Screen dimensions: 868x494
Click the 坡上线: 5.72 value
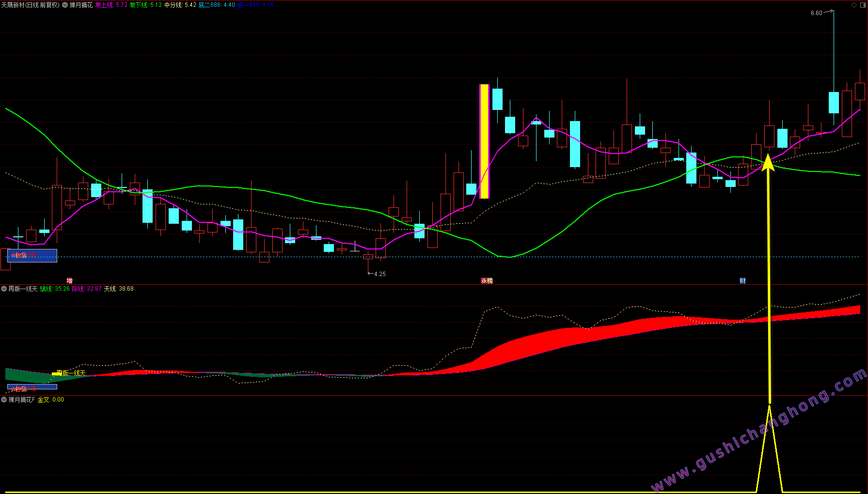point(111,5)
